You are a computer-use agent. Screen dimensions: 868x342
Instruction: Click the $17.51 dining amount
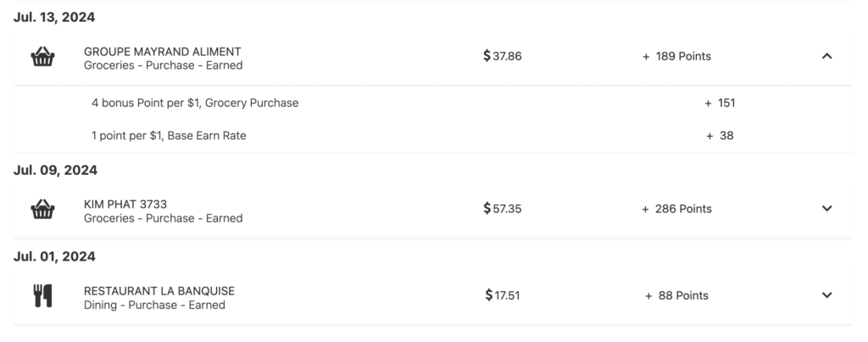(x=502, y=295)
